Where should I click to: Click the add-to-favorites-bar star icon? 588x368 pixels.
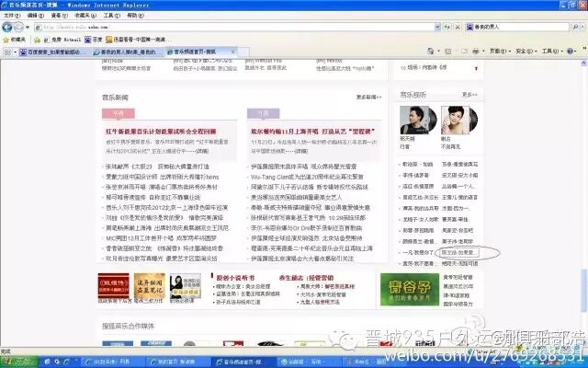coord(37,40)
